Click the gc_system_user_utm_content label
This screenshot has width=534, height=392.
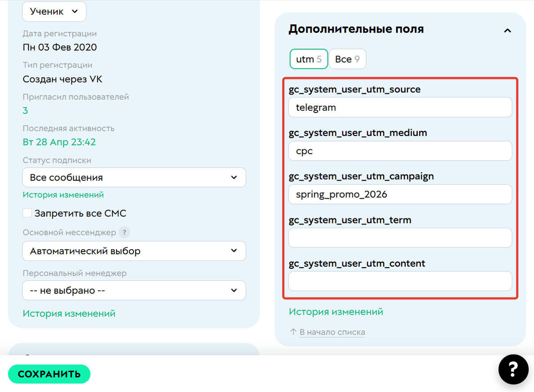coord(357,264)
